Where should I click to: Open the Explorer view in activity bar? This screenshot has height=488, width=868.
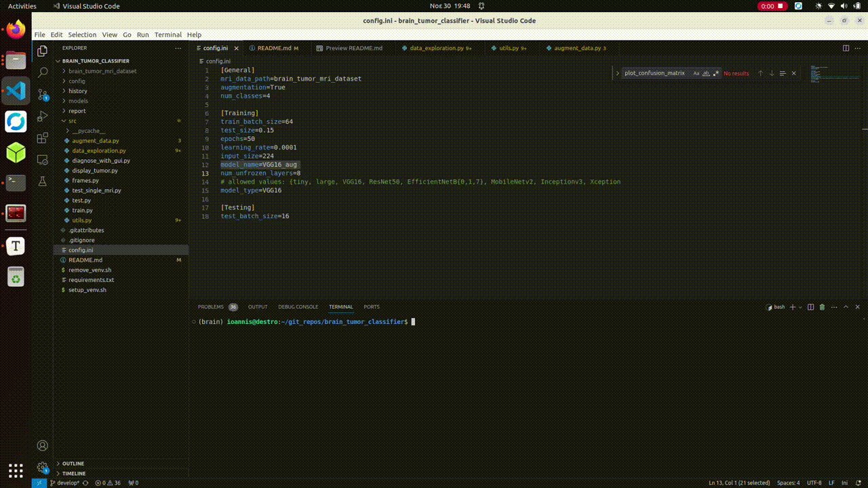(x=42, y=50)
